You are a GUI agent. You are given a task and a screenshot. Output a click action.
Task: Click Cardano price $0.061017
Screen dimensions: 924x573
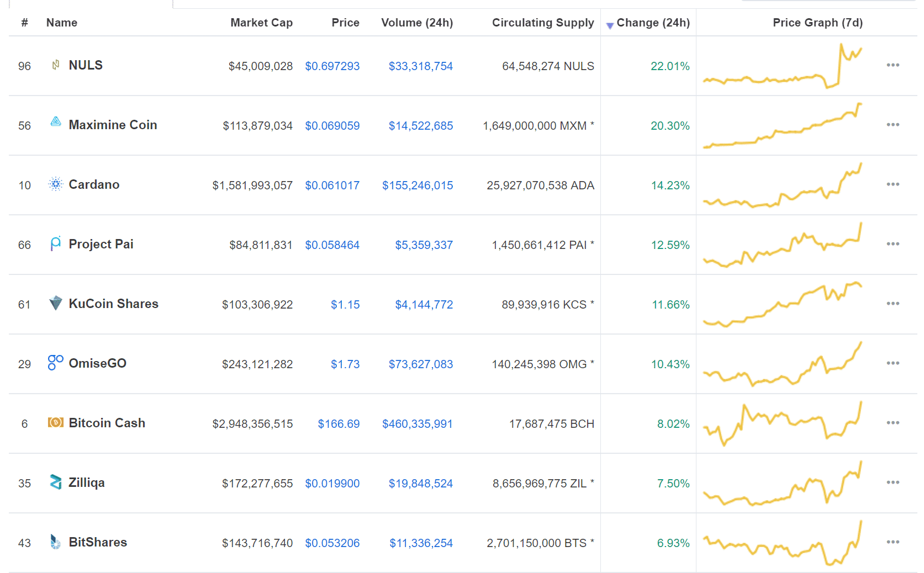point(332,185)
